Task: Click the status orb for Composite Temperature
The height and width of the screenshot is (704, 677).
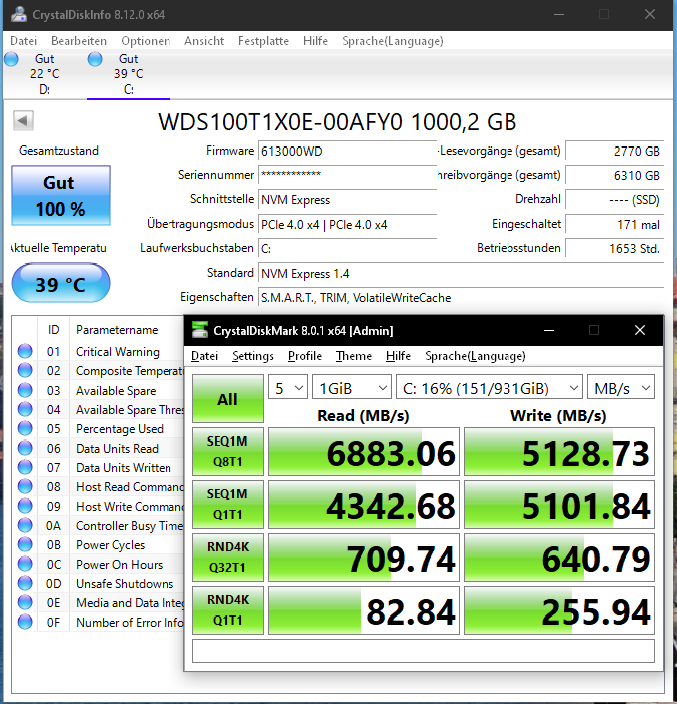Action: click(x=25, y=370)
